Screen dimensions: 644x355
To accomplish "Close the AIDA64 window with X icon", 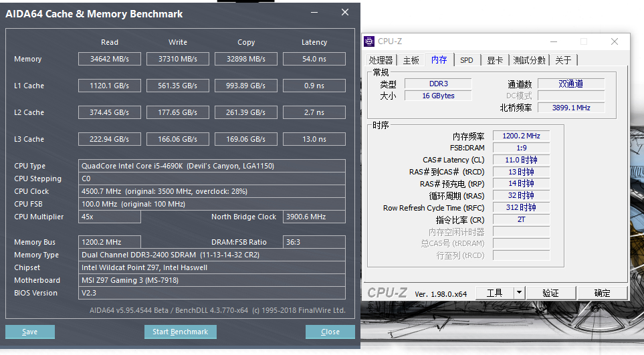I will (345, 12).
